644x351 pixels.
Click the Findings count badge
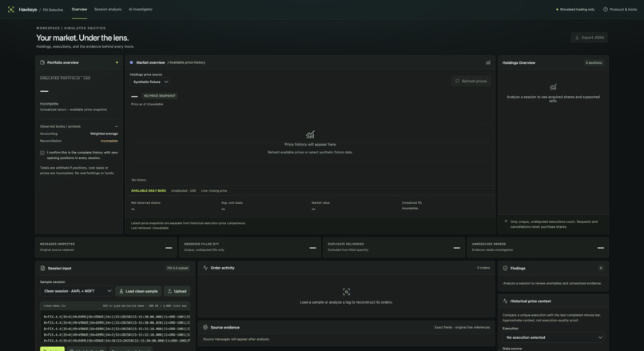click(x=601, y=268)
